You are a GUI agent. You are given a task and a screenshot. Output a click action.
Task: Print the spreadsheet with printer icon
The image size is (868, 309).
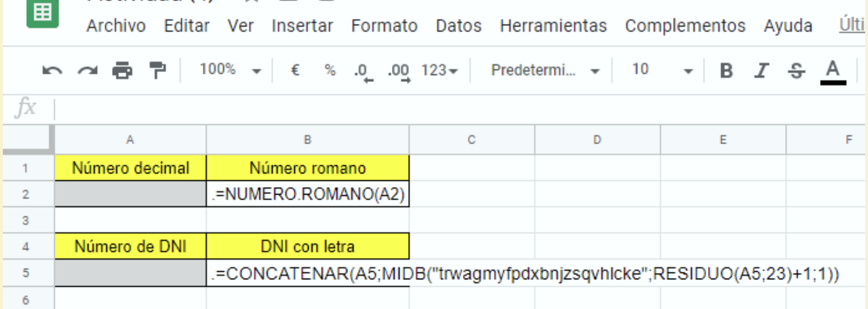(x=121, y=71)
